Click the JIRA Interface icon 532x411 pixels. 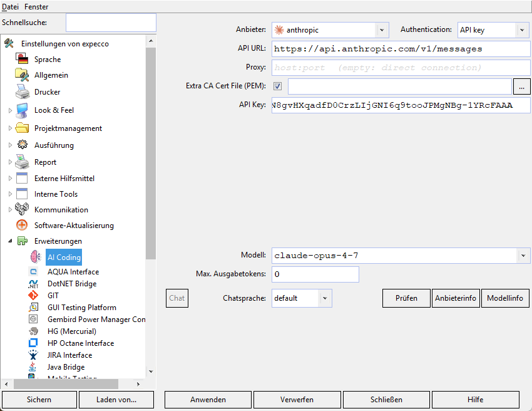pyautogui.click(x=33, y=355)
